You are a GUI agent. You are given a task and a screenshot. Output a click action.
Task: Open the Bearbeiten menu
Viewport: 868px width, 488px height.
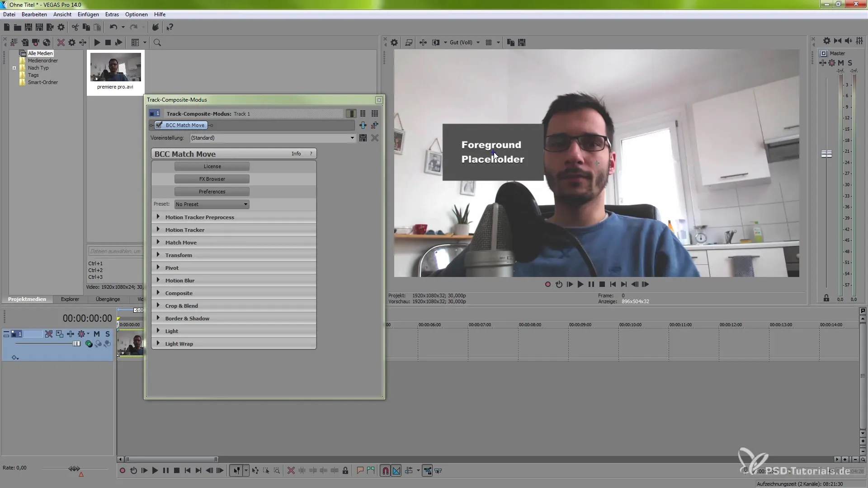pyautogui.click(x=34, y=14)
